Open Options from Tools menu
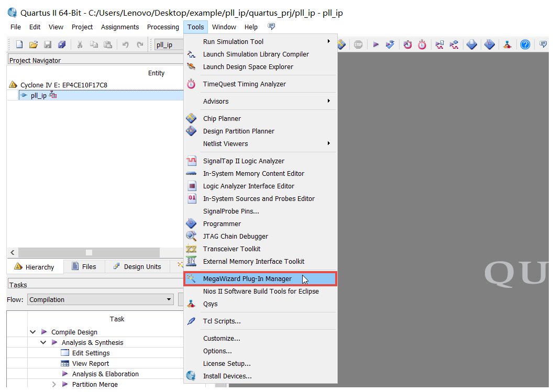The image size is (553, 392). coord(260,351)
